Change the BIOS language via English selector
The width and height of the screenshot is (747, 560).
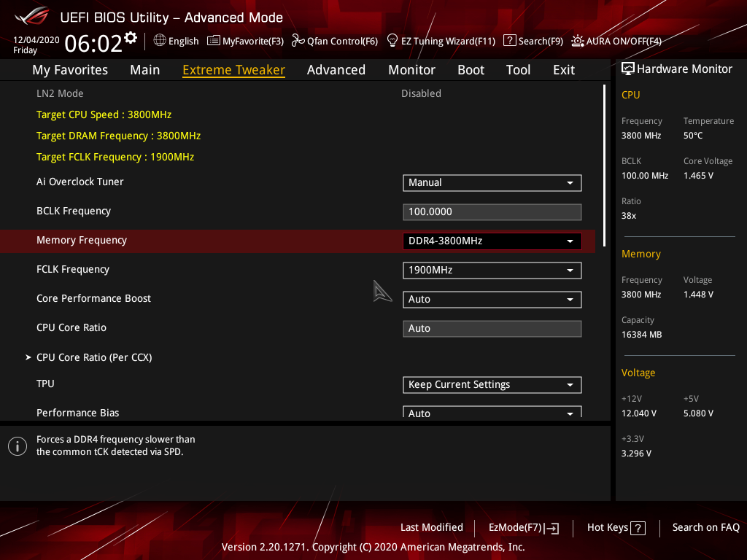(x=175, y=41)
